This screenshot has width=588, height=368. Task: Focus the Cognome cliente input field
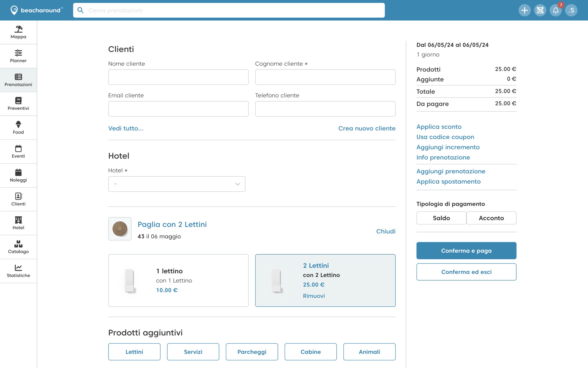click(325, 77)
